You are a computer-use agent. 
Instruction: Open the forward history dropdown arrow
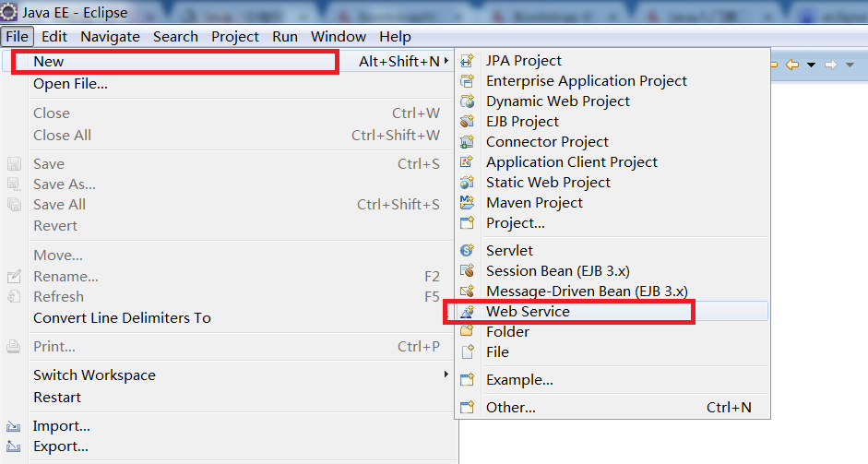(850, 65)
